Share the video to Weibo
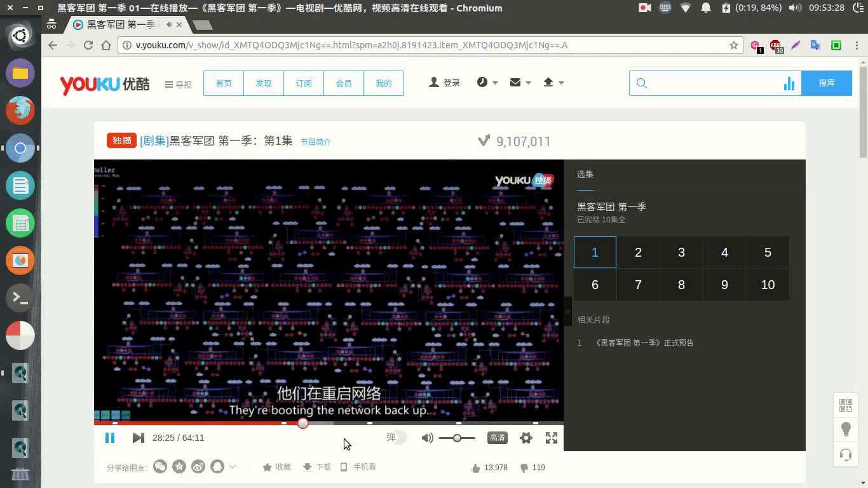Image resolution: width=868 pixels, height=488 pixels. 198,467
